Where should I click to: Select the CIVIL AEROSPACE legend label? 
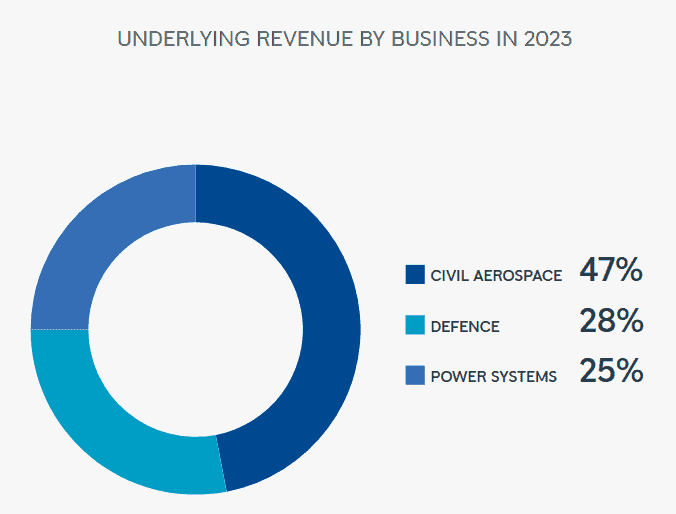click(495, 275)
